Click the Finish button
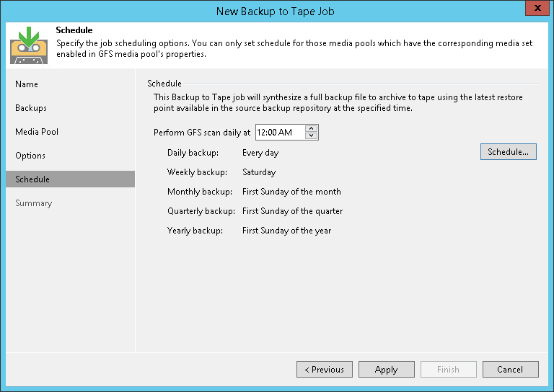Image resolution: width=554 pixels, height=392 pixels. tap(448, 370)
